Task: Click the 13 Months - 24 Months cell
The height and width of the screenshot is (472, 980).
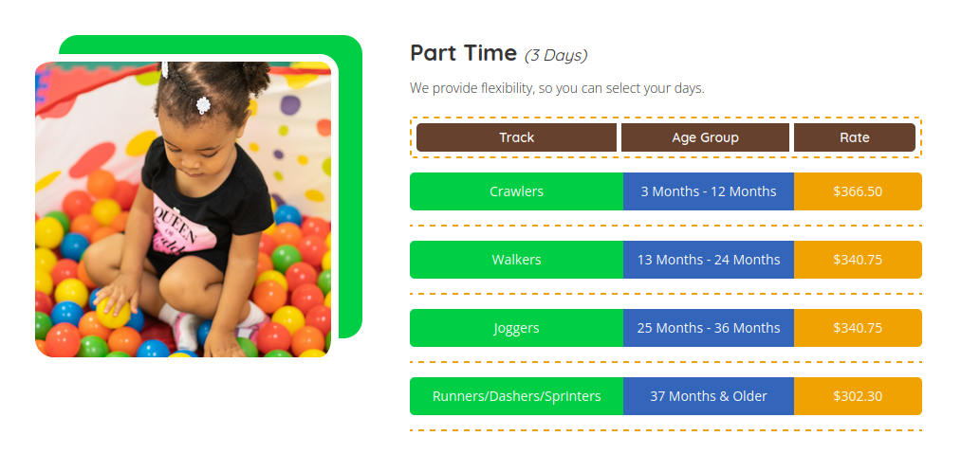Action: pyautogui.click(x=708, y=260)
